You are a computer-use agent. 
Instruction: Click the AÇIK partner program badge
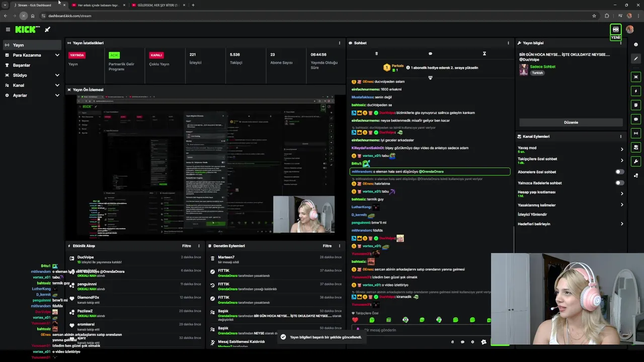(x=114, y=55)
